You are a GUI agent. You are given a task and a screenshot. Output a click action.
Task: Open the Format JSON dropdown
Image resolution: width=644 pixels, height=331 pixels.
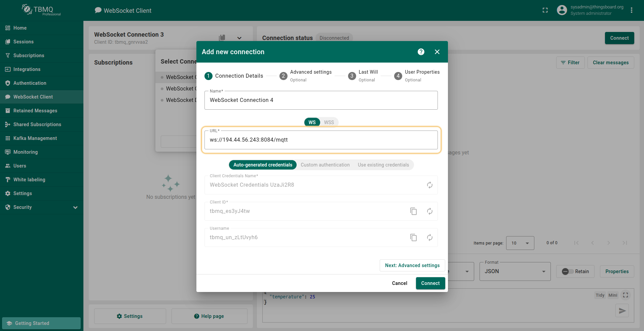coord(515,271)
